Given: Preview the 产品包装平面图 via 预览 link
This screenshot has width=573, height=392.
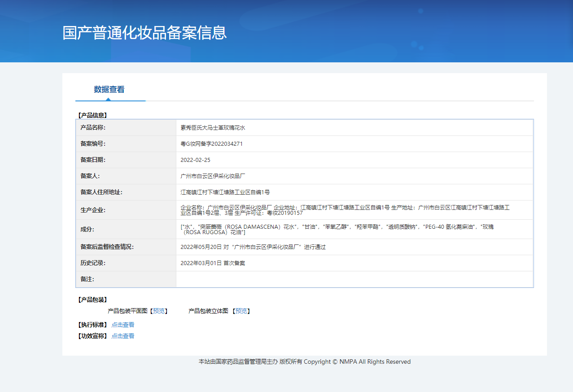Looking at the screenshot, I should click(158, 310).
